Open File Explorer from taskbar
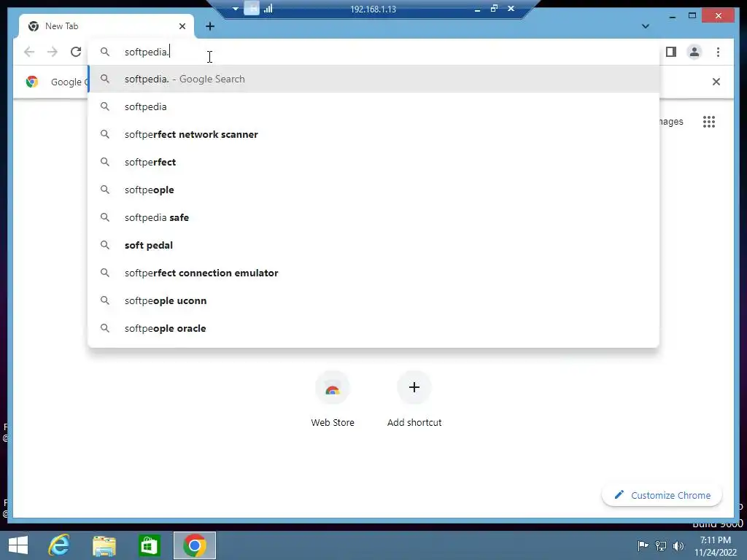Viewport: 747px width, 560px height. (104, 545)
